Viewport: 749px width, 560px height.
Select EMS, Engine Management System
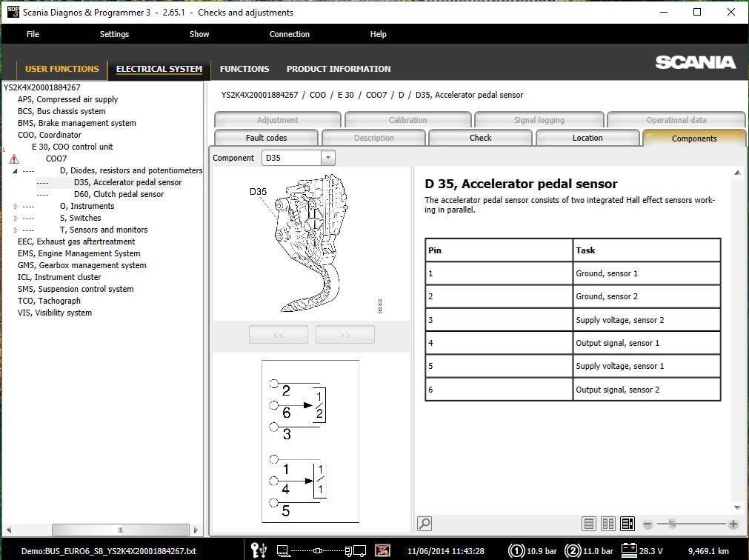(79, 253)
